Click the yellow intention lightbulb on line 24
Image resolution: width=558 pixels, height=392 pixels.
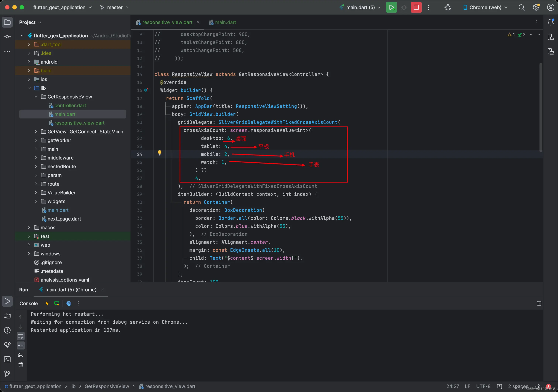[159, 153]
